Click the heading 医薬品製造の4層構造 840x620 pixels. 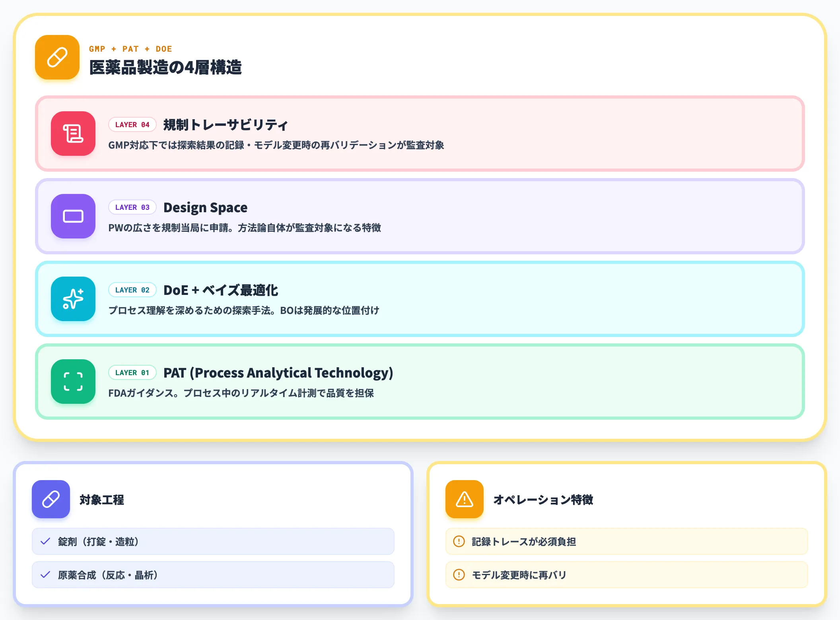[165, 68]
